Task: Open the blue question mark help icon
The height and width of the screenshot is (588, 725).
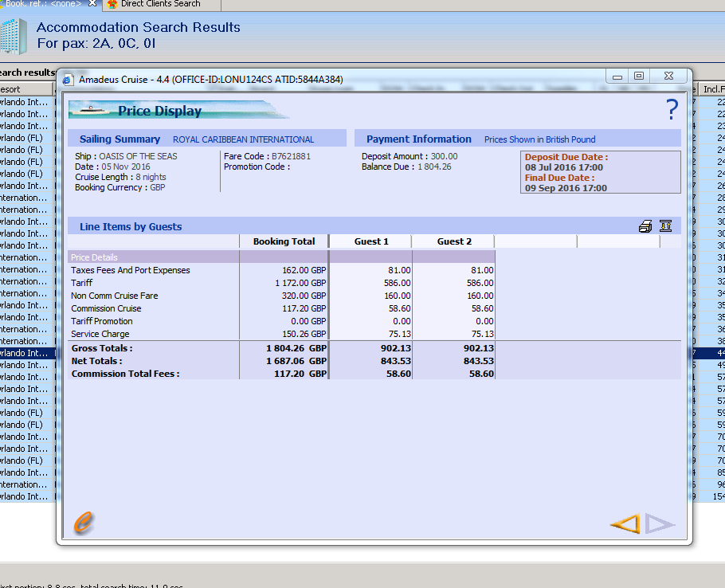Action: 672,110
